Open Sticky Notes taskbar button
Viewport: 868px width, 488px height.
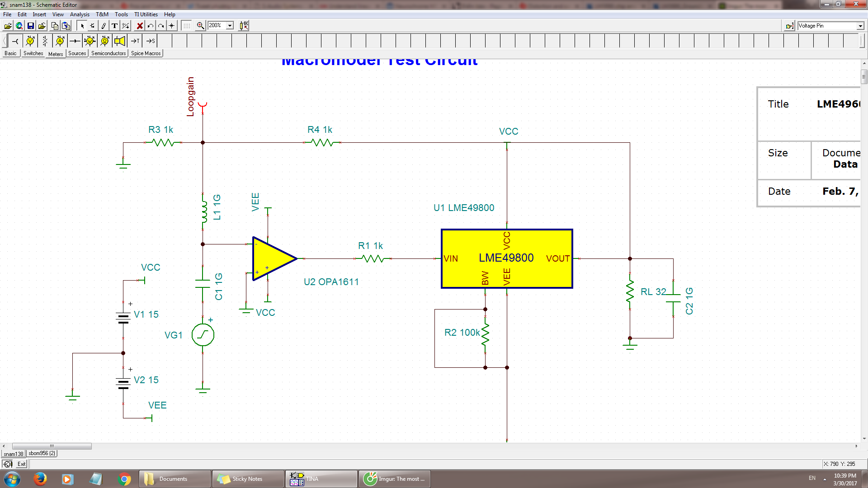pos(247,479)
